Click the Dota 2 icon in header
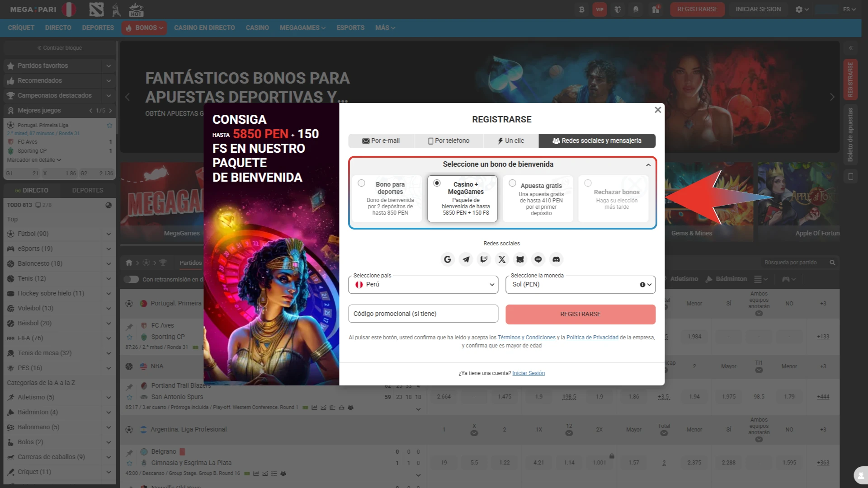 pyautogui.click(x=96, y=9)
